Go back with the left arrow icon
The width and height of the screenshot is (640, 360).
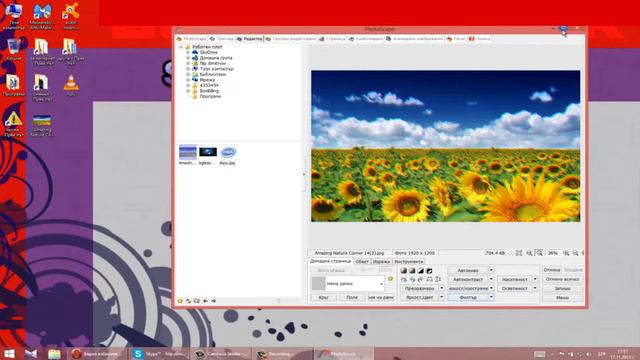205,301
